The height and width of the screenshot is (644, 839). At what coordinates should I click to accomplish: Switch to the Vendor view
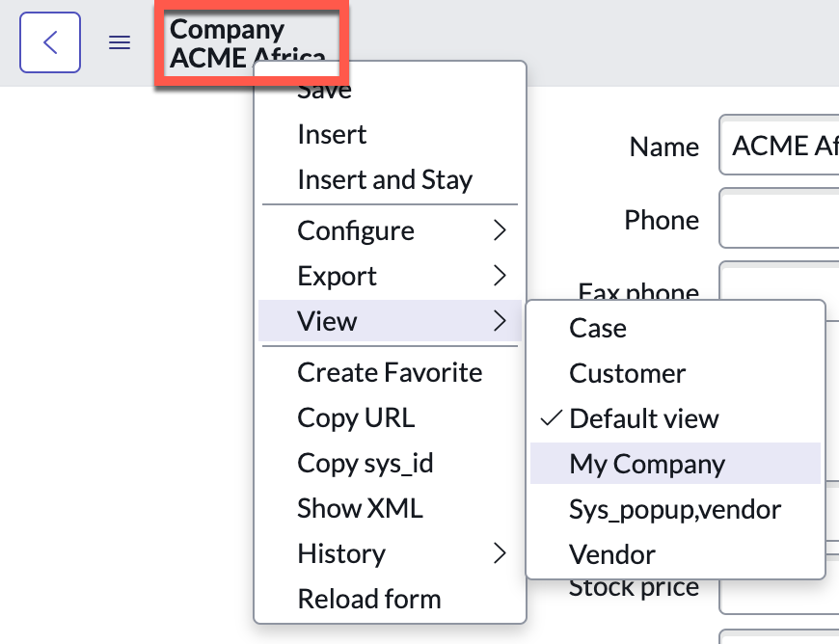[x=675, y=554]
